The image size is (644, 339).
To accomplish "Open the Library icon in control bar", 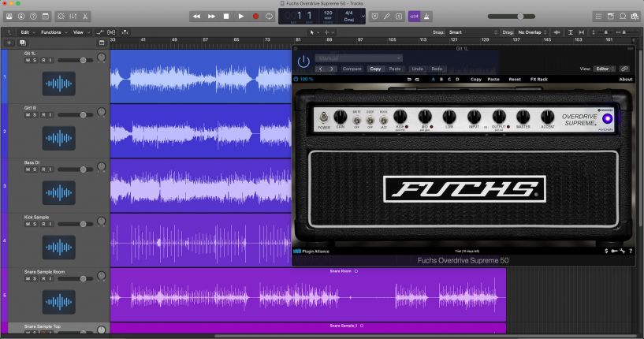I will coord(9,17).
